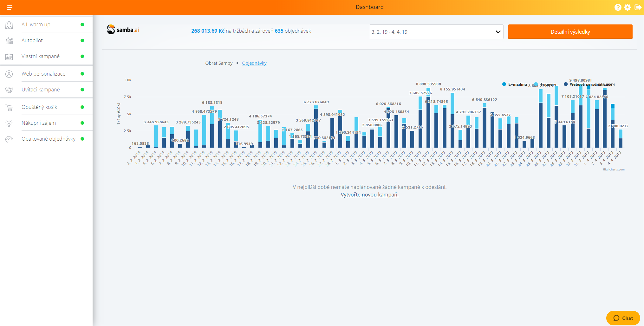The height and width of the screenshot is (326, 644).
Task: Click the Nákupní zájem lightbulb icon
Action: pos(9,123)
